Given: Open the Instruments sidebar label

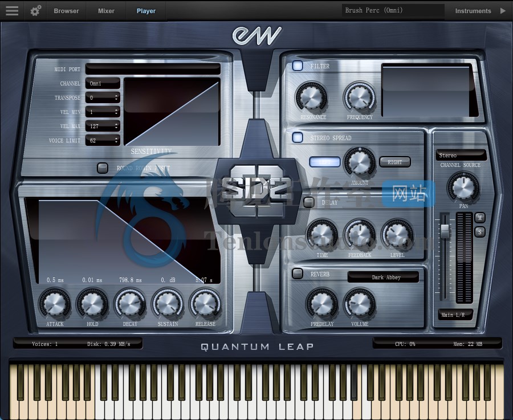Looking at the screenshot, I should click(473, 11).
